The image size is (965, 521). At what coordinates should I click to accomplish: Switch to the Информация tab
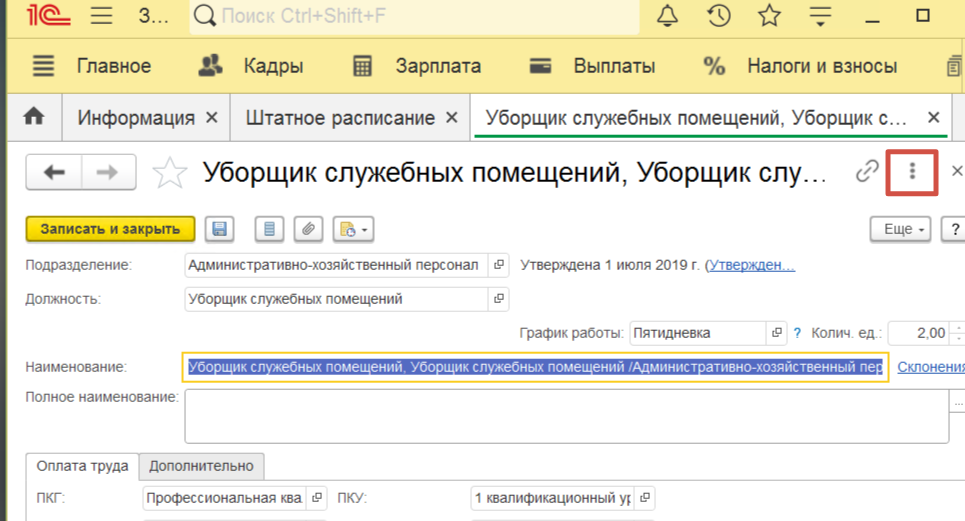click(136, 117)
